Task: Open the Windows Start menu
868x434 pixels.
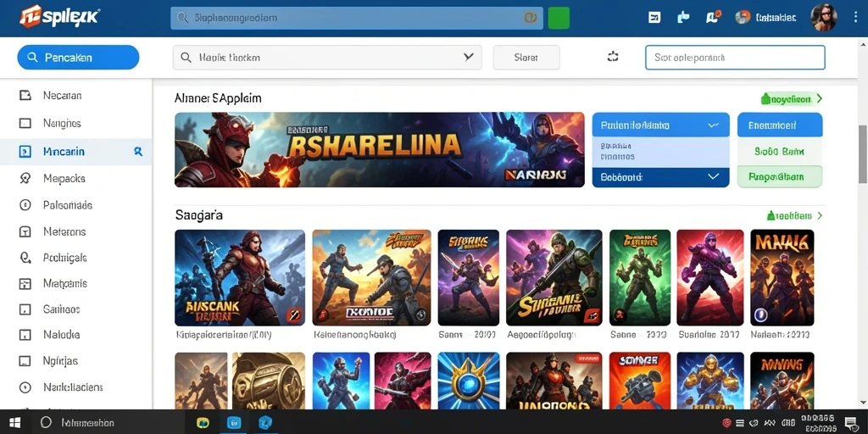Action: (15, 423)
